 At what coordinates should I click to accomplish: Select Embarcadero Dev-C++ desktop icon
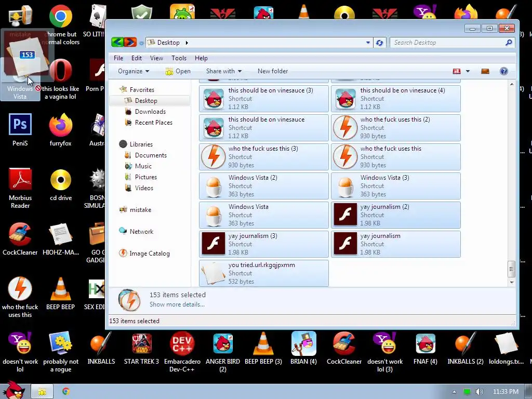pyautogui.click(x=182, y=352)
